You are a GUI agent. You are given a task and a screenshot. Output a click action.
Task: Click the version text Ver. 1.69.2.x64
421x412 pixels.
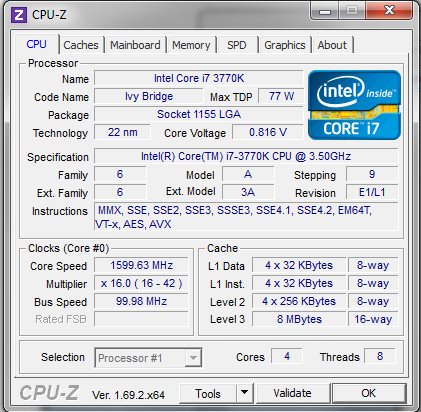point(128,395)
